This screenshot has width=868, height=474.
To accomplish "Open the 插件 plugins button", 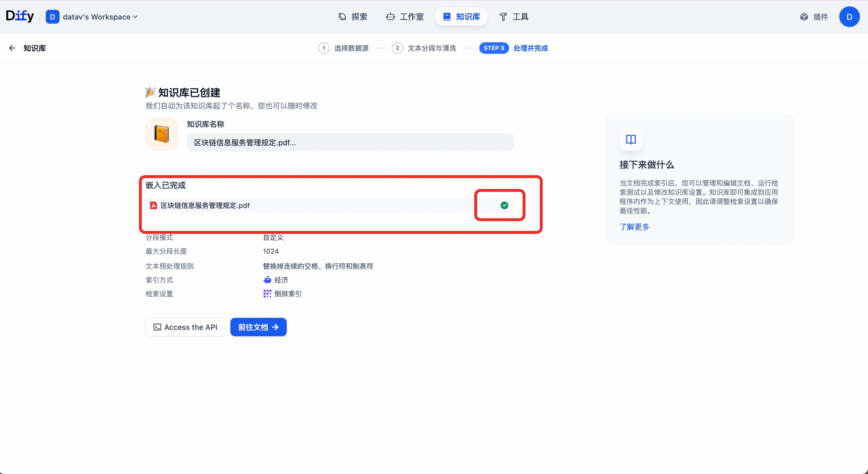I will 814,17.
